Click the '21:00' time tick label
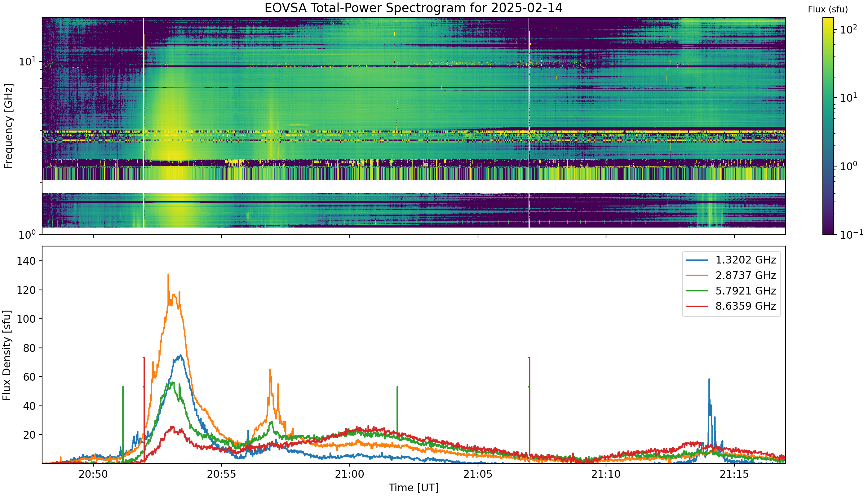The image size is (868, 496). [349, 474]
